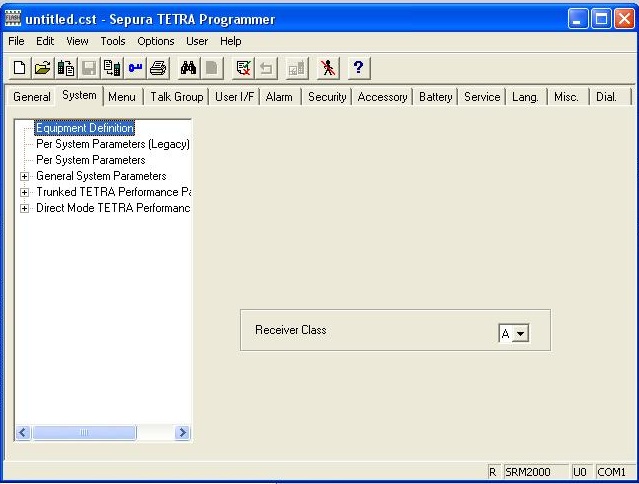
Task: Open the Options menu
Action: pyautogui.click(x=156, y=41)
